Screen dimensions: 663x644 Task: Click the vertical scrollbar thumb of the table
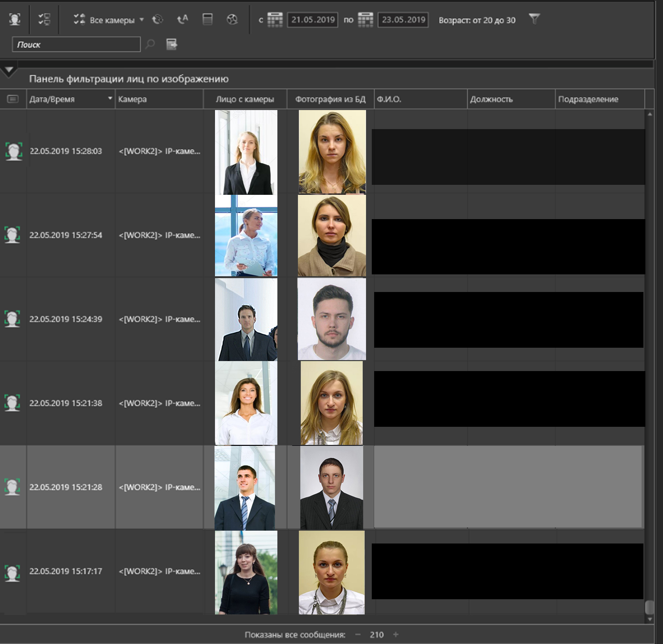(x=649, y=607)
